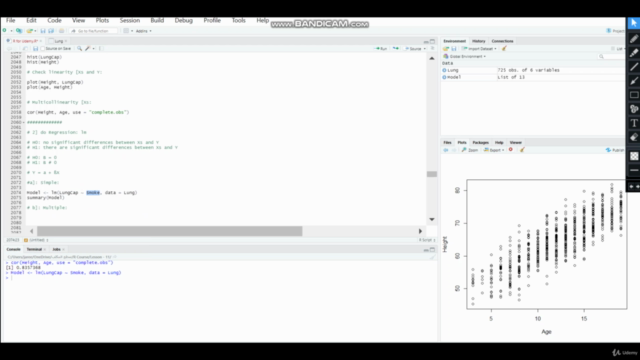
Task: Open the Debug menu
Action: 184,20
